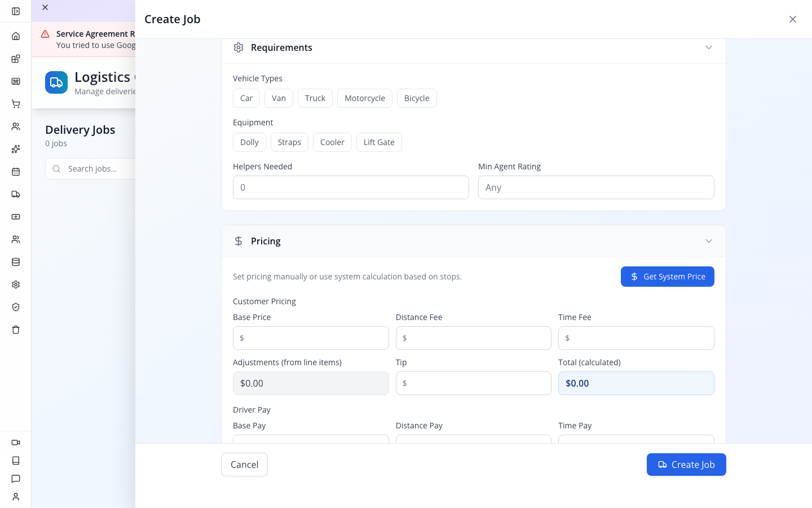Open the Home icon in sidebar
The height and width of the screenshot is (508, 812).
pos(16,36)
